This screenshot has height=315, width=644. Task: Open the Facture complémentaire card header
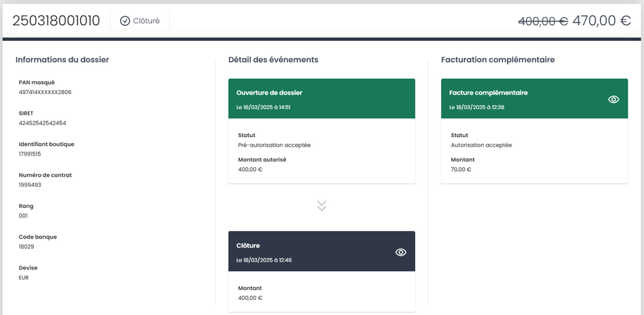[534, 99]
